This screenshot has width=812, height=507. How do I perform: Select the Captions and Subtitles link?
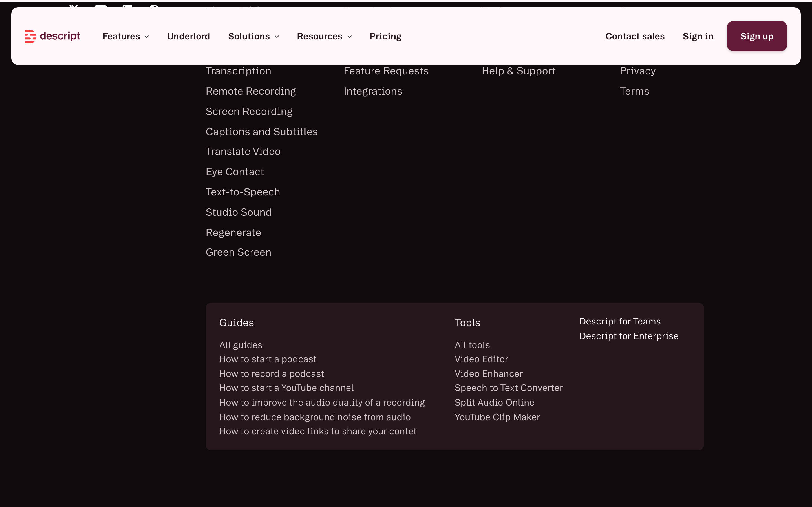coord(261,132)
